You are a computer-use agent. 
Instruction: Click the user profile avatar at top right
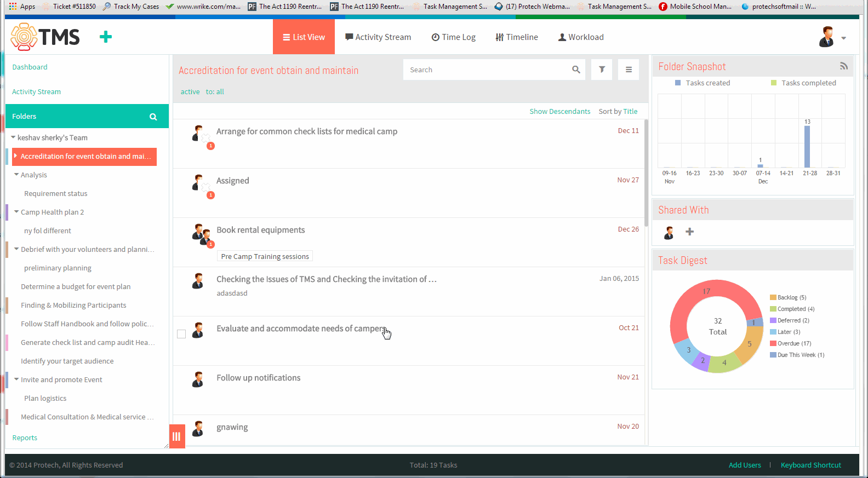click(x=826, y=37)
